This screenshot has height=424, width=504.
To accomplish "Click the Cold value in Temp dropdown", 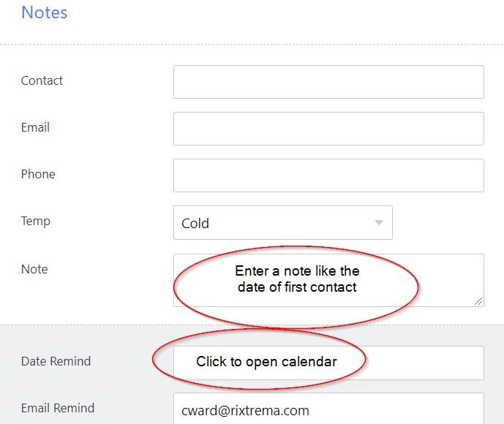I will (195, 223).
